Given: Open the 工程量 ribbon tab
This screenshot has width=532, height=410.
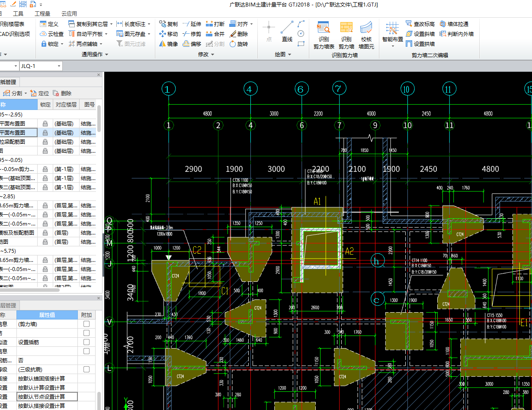Looking at the screenshot, I should point(42,13).
